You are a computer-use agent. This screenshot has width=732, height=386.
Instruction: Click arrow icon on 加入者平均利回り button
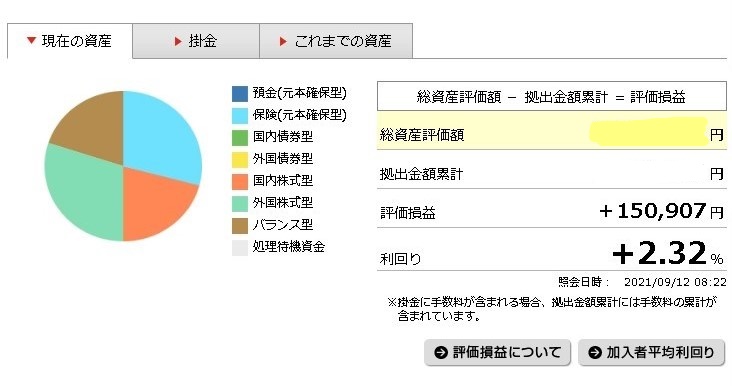[595, 352]
